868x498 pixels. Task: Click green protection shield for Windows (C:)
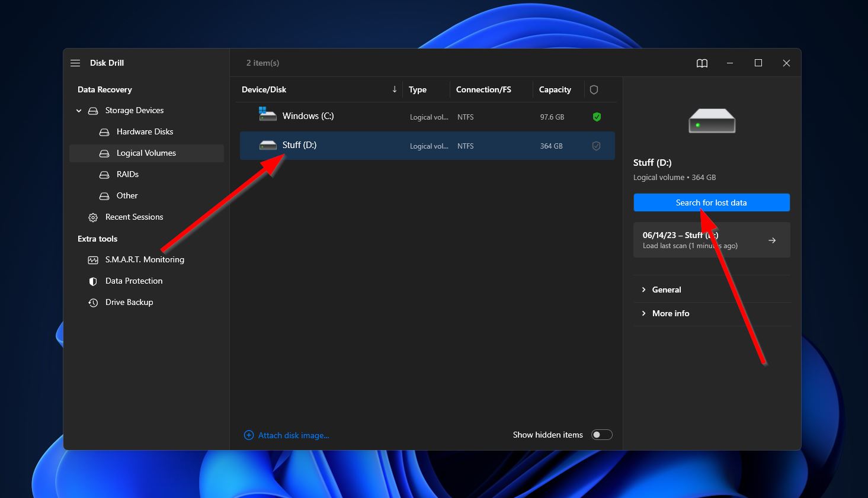(x=597, y=117)
